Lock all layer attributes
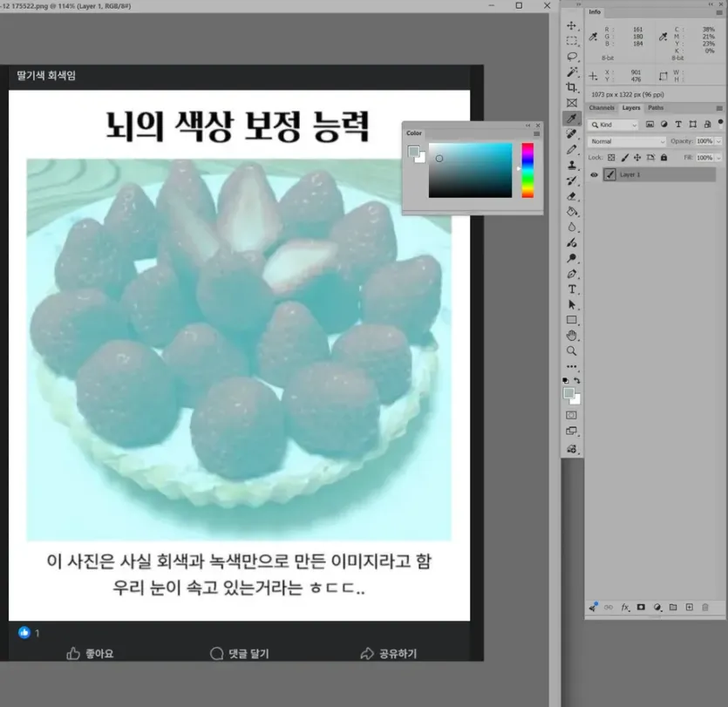The width and height of the screenshot is (728, 707). (664, 158)
